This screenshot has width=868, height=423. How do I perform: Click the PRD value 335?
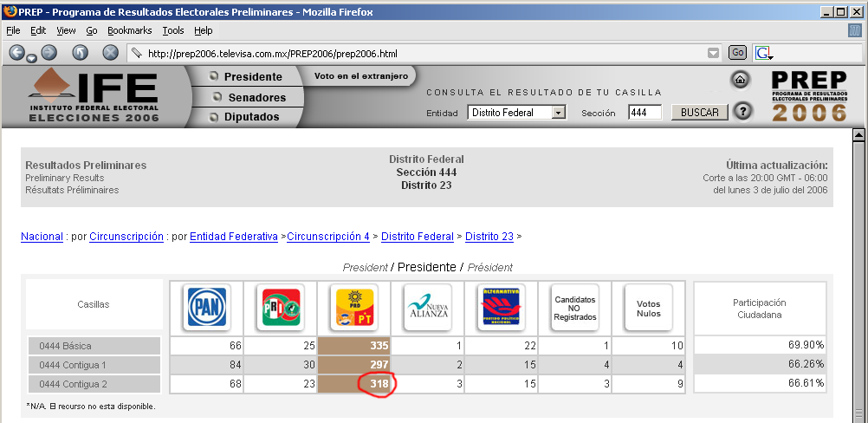[x=379, y=346]
